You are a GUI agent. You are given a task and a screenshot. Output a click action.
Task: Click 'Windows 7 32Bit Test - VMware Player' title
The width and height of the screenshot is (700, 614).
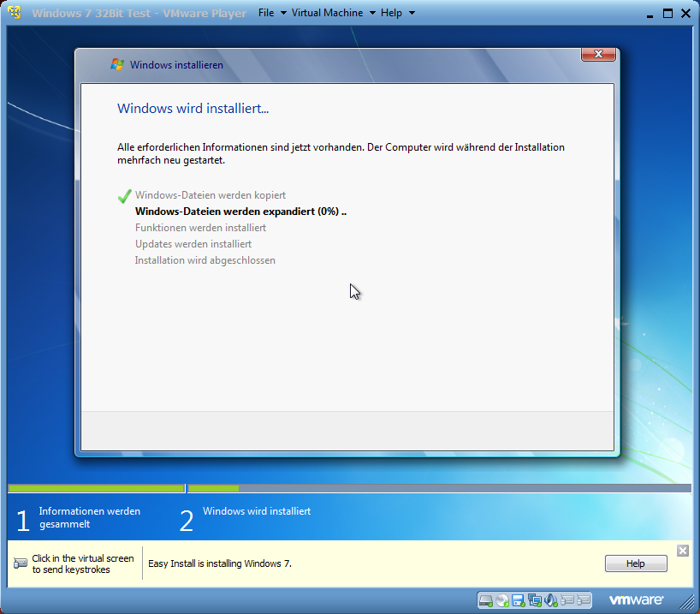139,14
